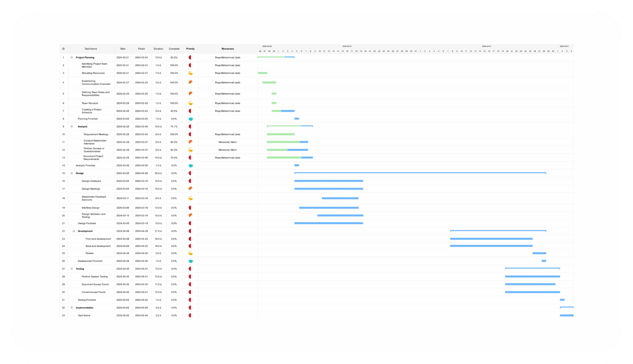Image resolution: width=633 pixels, height=364 pixels.
Task: Click the teal priority icon for Development Finished
Action: click(x=191, y=261)
